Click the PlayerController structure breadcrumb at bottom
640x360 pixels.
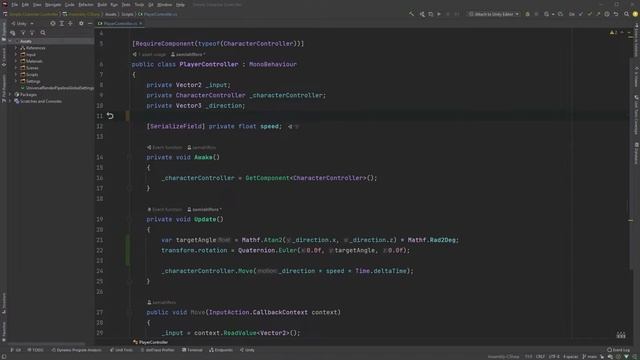click(151, 342)
